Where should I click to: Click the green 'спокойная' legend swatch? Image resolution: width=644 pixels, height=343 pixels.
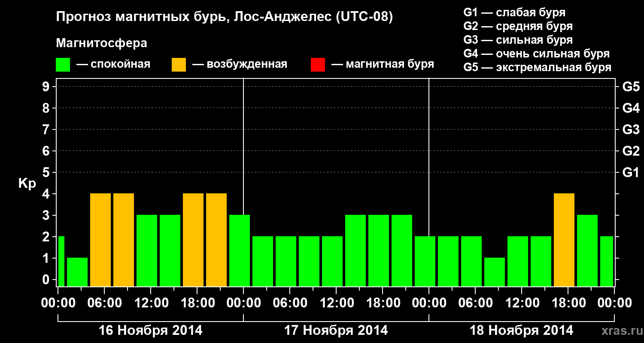(x=63, y=65)
